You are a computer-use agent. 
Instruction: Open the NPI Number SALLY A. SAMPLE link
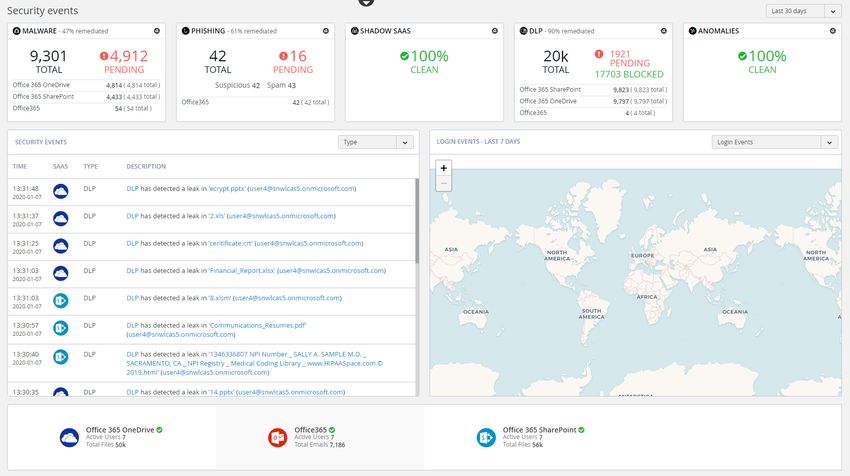[x=254, y=363]
